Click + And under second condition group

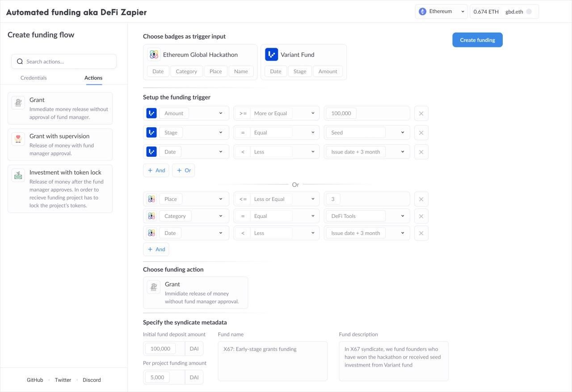tap(156, 250)
